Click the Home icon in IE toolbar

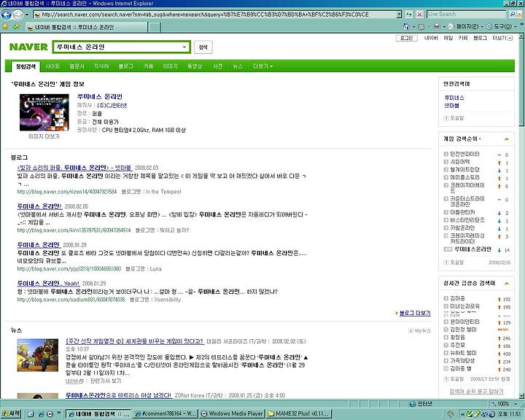click(406, 26)
